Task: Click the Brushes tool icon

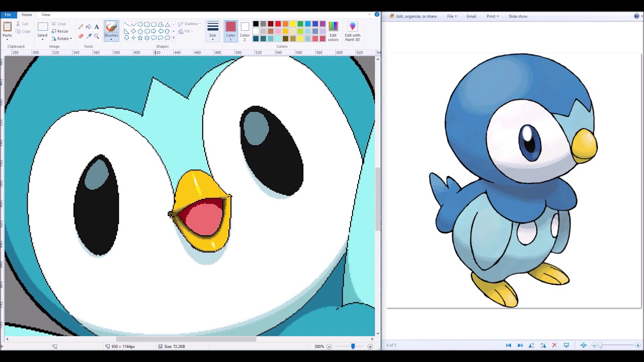Action: (111, 27)
